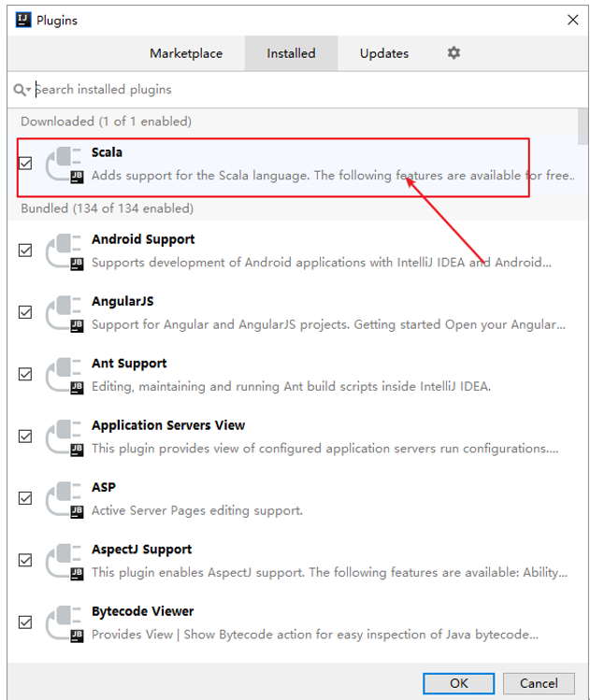Toggle the AngularJS plugin checkbox
This screenshot has width=590, height=700.
pyautogui.click(x=25, y=312)
